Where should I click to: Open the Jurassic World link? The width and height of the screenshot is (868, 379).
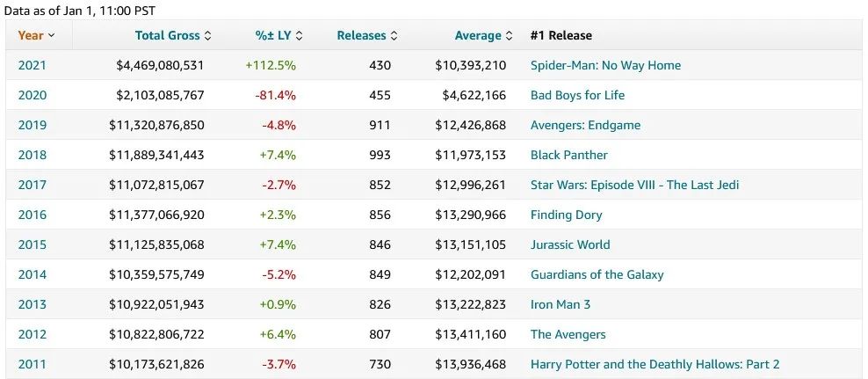pyautogui.click(x=569, y=244)
